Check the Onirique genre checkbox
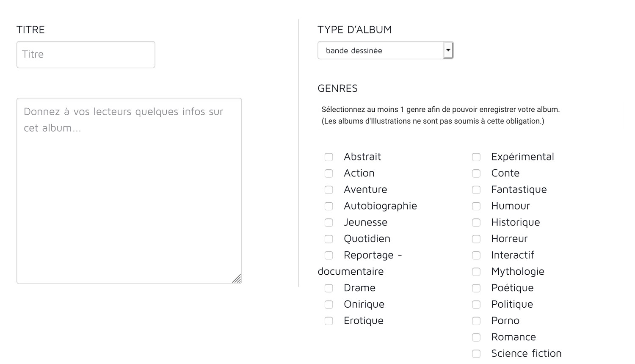Image resolution: width=635 pixels, height=364 pixels. point(329,305)
